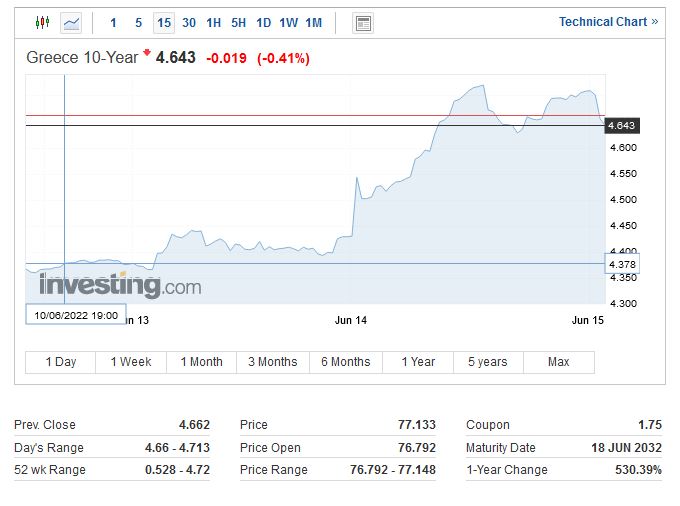Open the news overlay icon in toolbar
680x506 pixels.
click(x=363, y=23)
